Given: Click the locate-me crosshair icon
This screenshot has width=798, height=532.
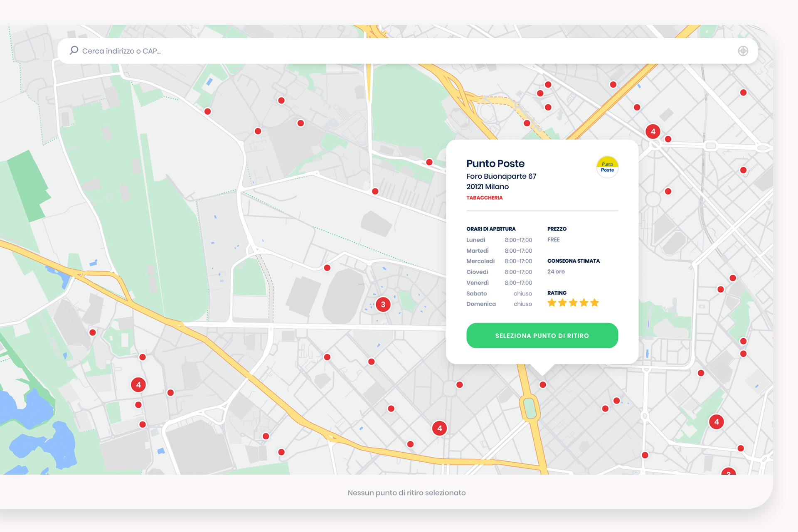Looking at the screenshot, I should 743,51.
